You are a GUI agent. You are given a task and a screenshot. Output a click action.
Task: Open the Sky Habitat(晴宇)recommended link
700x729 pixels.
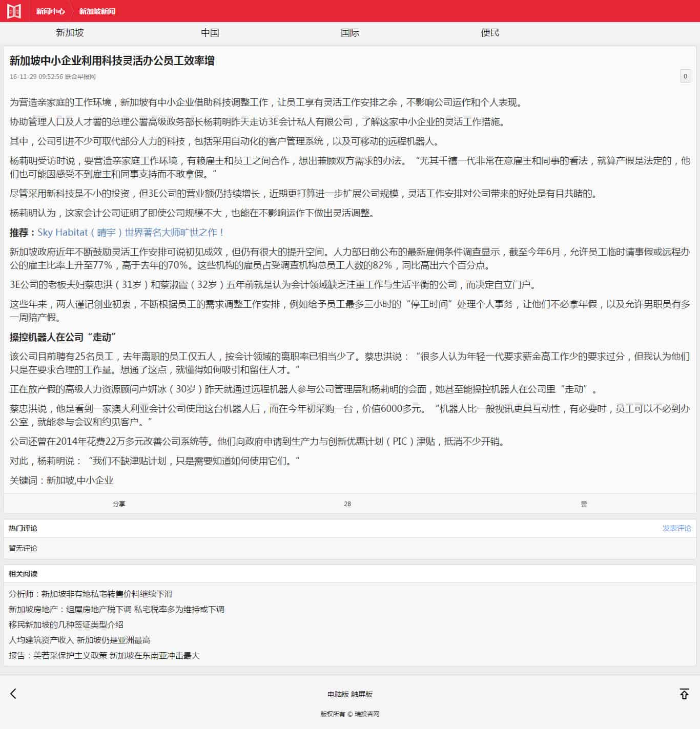pyautogui.click(x=131, y=233)
